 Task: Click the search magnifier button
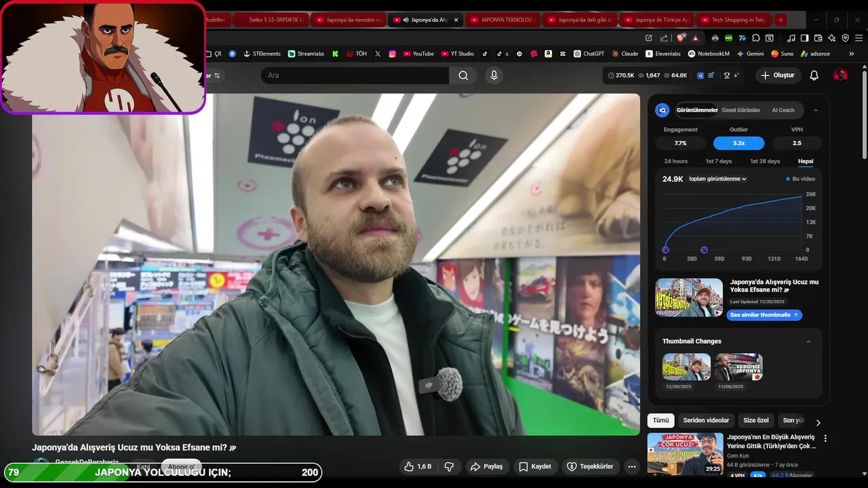pos(463,75)
